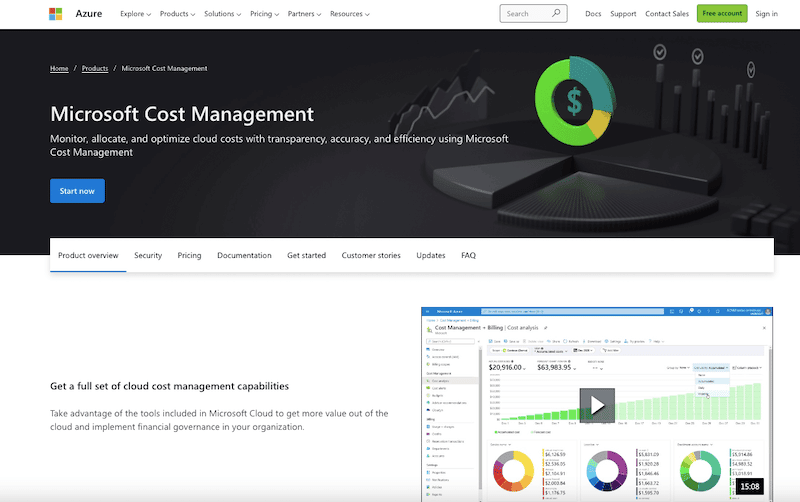Open the FAQ tab
This screenshot has width=800, height=502.
[x=468, y=255]
